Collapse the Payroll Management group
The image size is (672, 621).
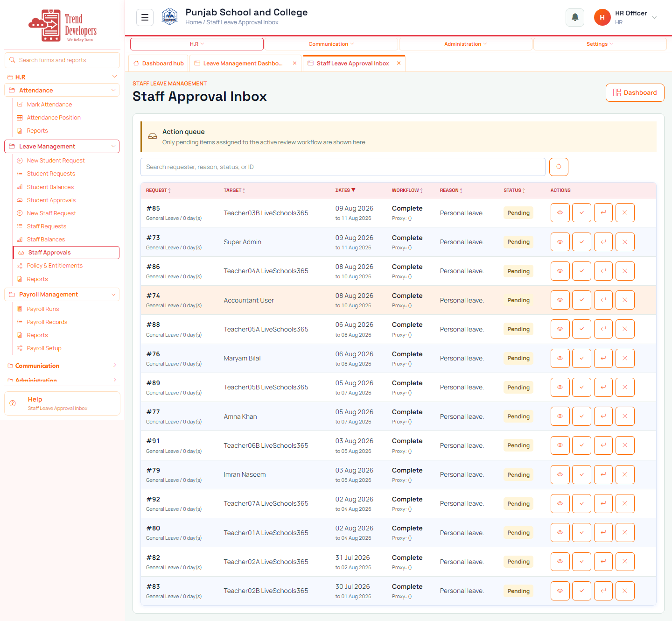[62, 294]
